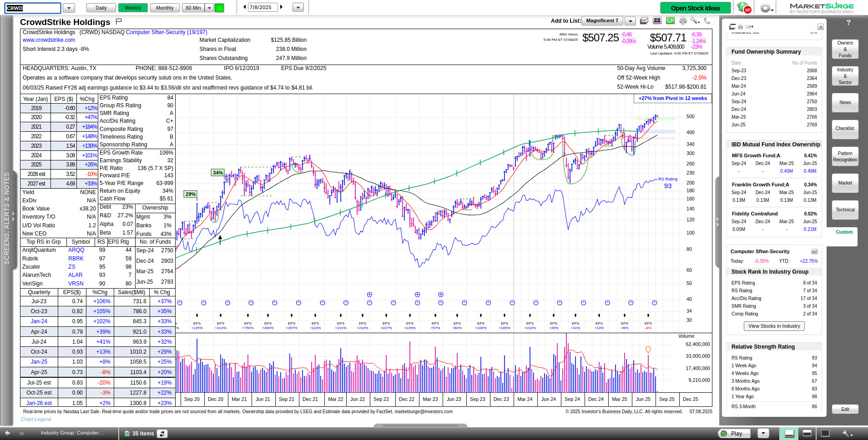Refresh the 35 items list
The height and width of the screenshot is (440, 868).
(x=162, y=434)
